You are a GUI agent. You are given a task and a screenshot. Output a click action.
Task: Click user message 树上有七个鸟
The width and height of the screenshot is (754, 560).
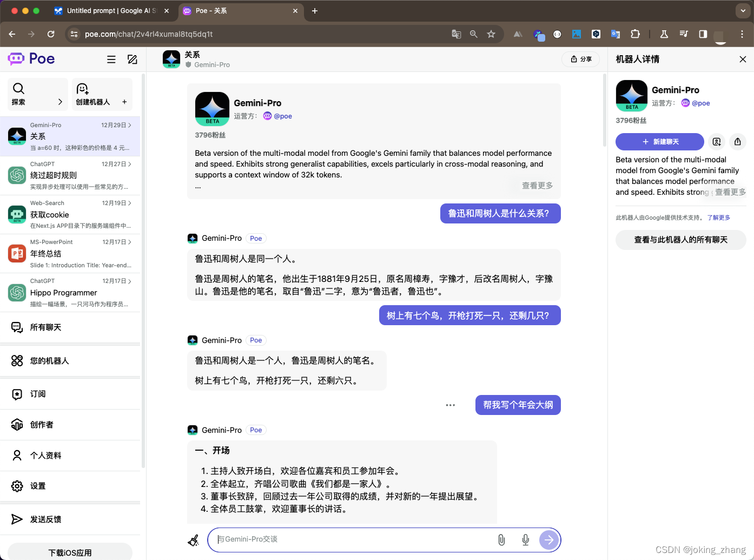pyautogui.click(x=470, y=315)
